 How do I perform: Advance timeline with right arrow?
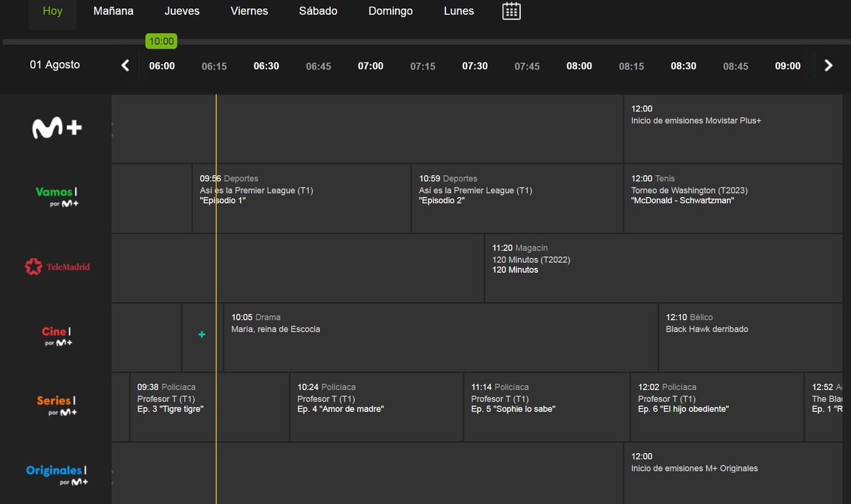[829, 65]
